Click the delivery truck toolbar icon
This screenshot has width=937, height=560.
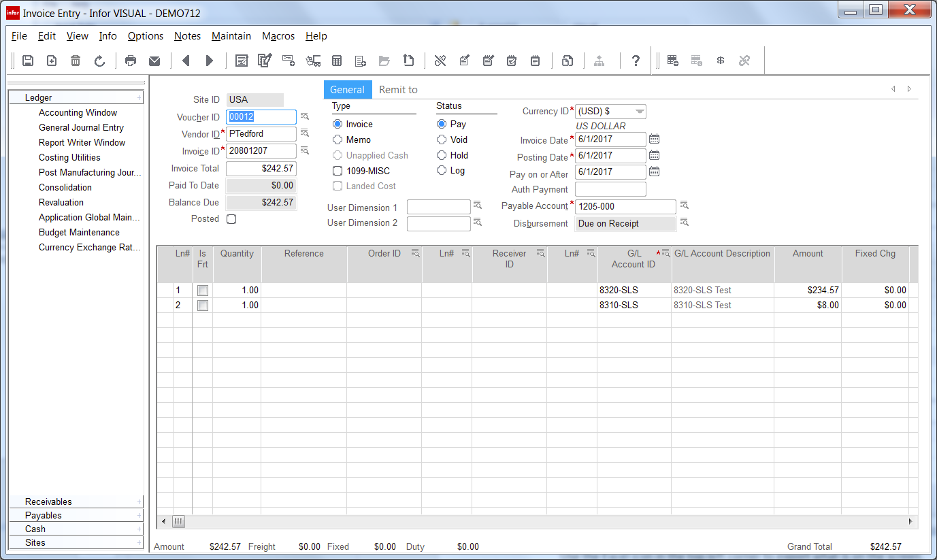pyautogui.click(x=313, y=61)
